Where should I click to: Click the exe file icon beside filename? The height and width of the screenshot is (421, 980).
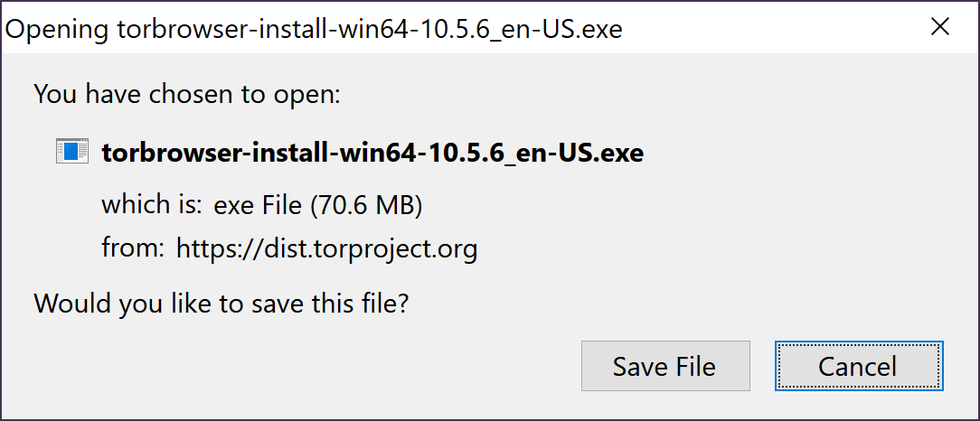(71, 152)
